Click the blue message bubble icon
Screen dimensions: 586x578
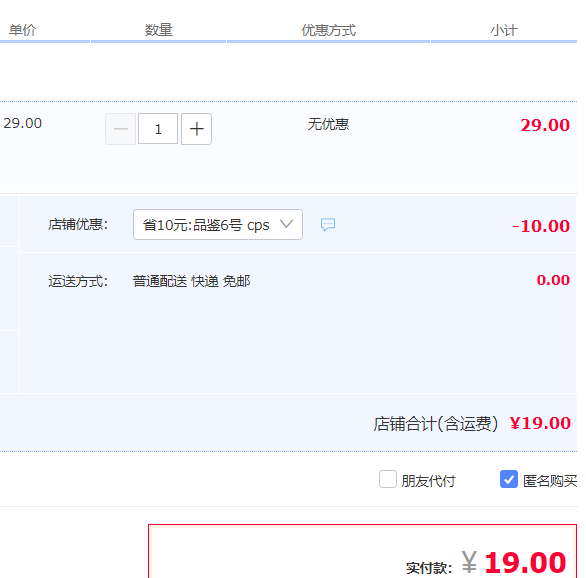tap(328, 225)
